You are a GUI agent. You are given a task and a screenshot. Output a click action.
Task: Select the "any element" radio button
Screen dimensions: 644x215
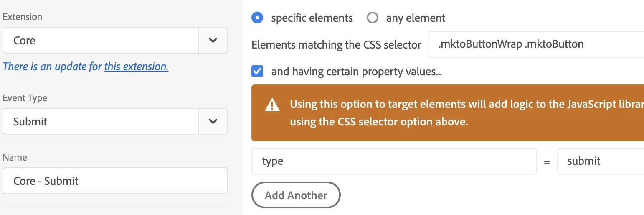[372, 18]
